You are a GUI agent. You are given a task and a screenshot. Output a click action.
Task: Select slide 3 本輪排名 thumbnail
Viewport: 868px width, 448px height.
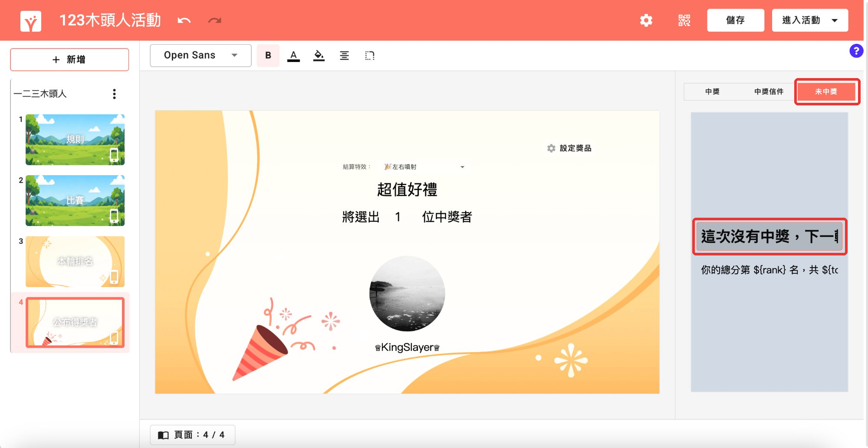75,261
